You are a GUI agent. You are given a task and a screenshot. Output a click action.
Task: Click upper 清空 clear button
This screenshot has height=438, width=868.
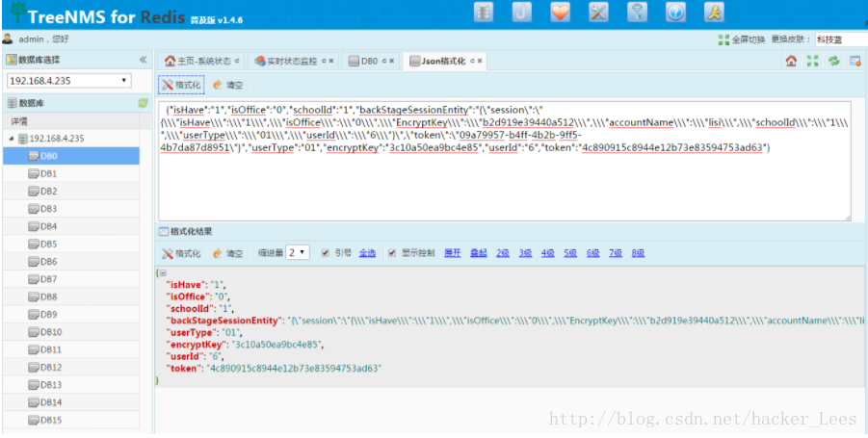[227, 85]
